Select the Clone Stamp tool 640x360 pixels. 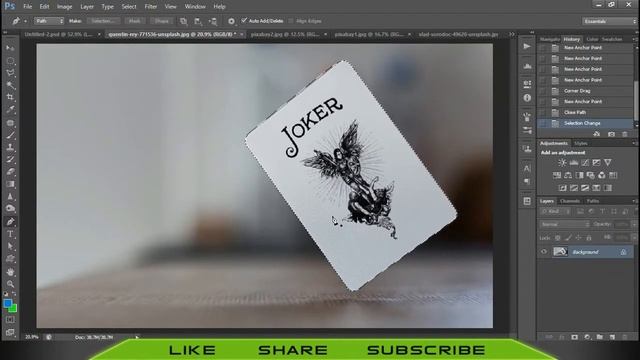point(10,147)
